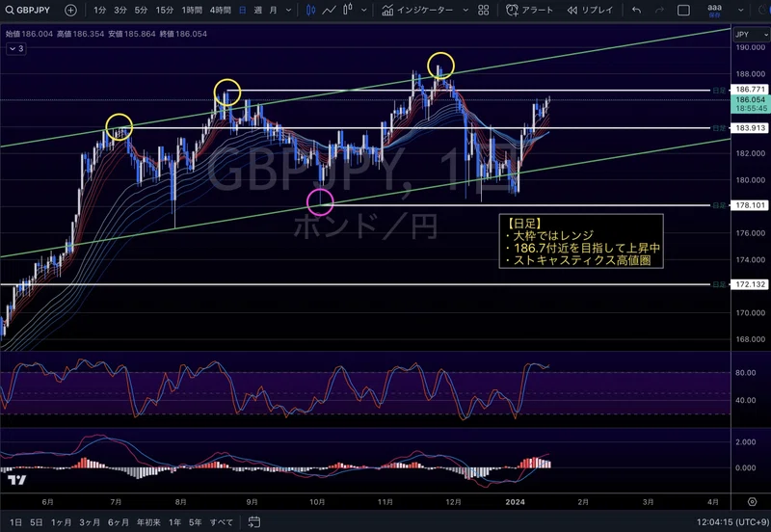This screenshot has width=771, height=532.
Task: Select the 5分 timeframe
Action: point(141,10)
